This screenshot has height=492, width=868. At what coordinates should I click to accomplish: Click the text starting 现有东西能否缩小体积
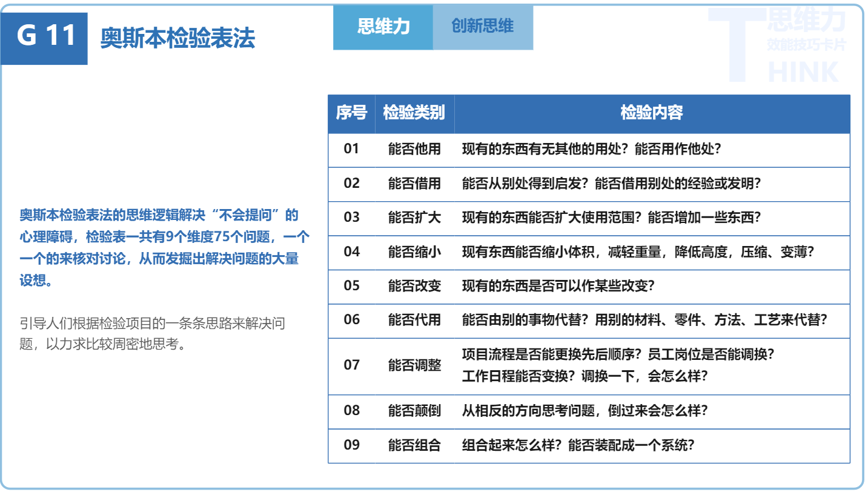click(x=638, y=251)
